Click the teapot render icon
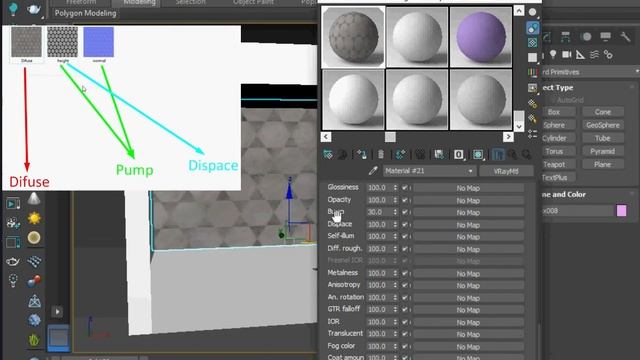Viewport: 640px width, 360px height. click(13, 261)
